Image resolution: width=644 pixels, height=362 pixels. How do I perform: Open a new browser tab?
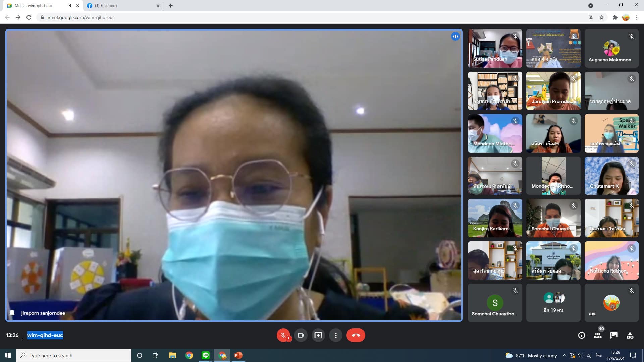[171, 6]
